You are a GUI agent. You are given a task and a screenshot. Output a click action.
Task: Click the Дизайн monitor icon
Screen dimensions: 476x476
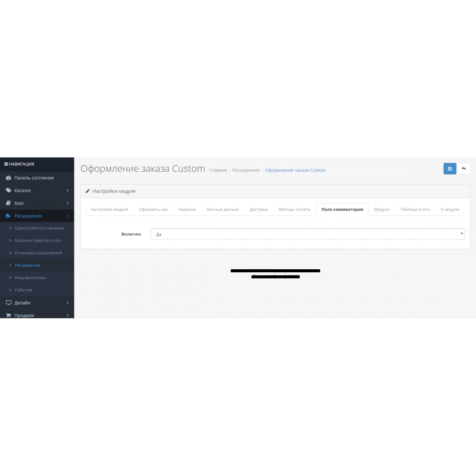tap(8, 303)
